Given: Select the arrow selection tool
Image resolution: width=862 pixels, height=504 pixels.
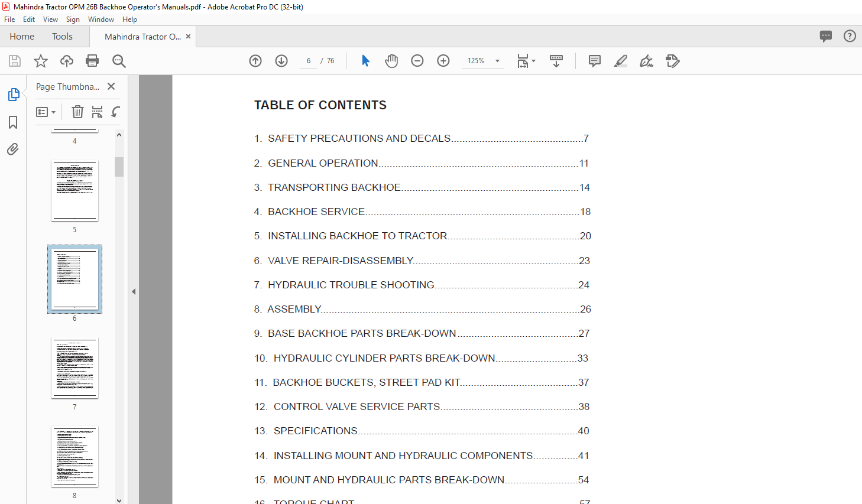Looking at the screenshot, I should click(365, 61).
